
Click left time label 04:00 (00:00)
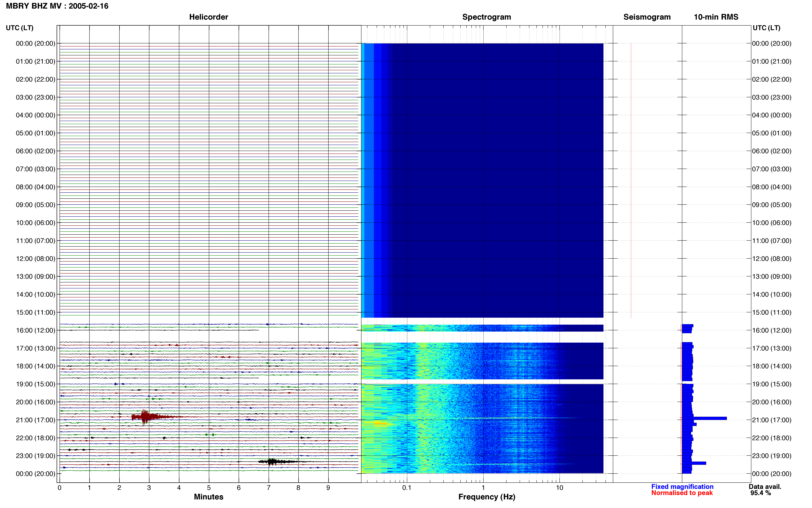coord(36,115)
